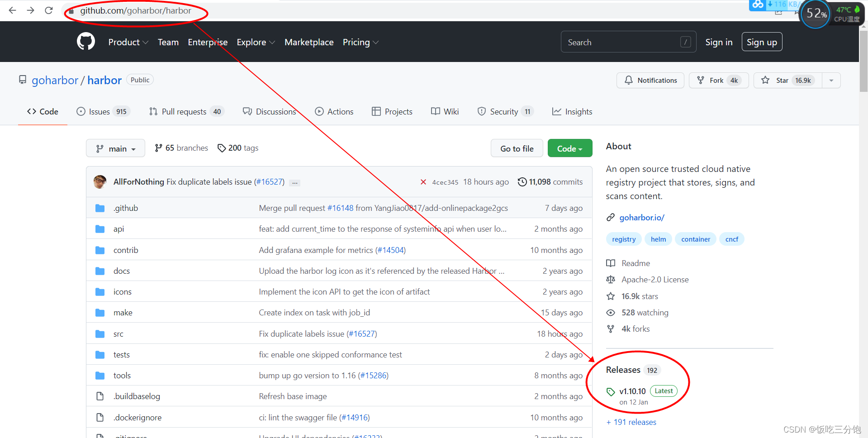Click the cncf topic tag

click(732, 239)
